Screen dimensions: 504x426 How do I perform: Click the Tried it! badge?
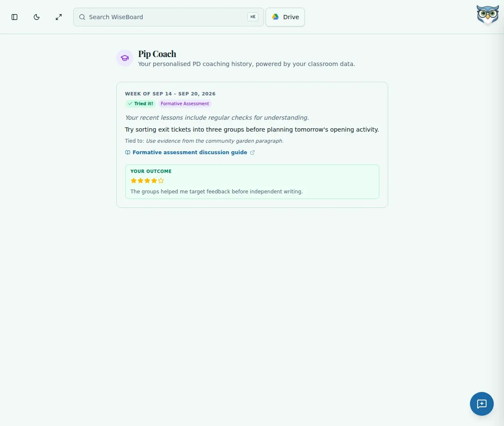click(140, 104)
